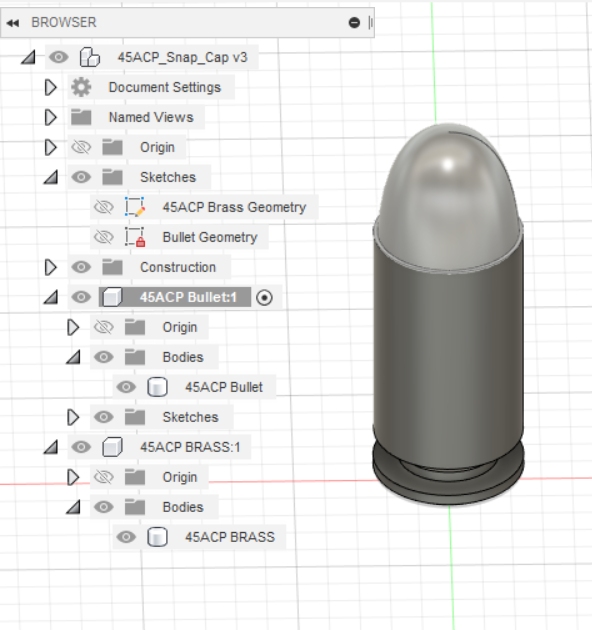
Task: Hide the Construction folder using its eye
Action: coord(81,267)
